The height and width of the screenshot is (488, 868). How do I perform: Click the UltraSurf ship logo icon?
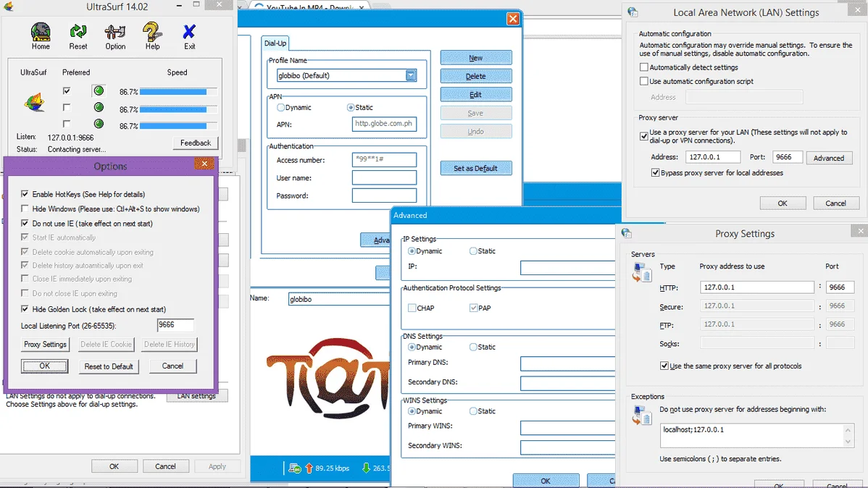pos(34,103)
